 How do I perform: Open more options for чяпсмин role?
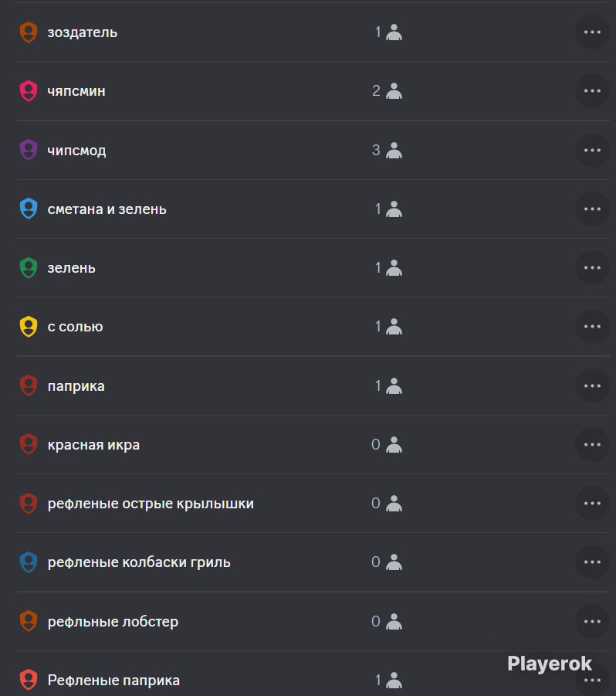[x=592, y=91]
